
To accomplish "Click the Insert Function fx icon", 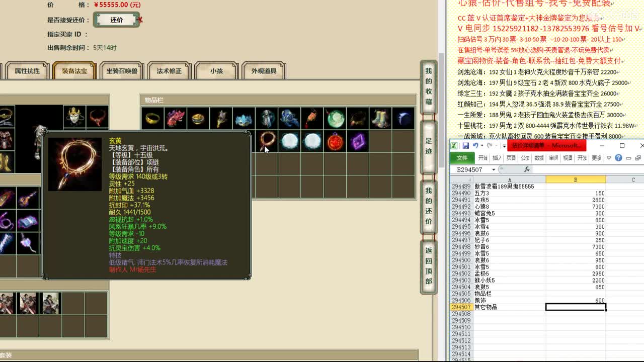I will coord(528,169).
